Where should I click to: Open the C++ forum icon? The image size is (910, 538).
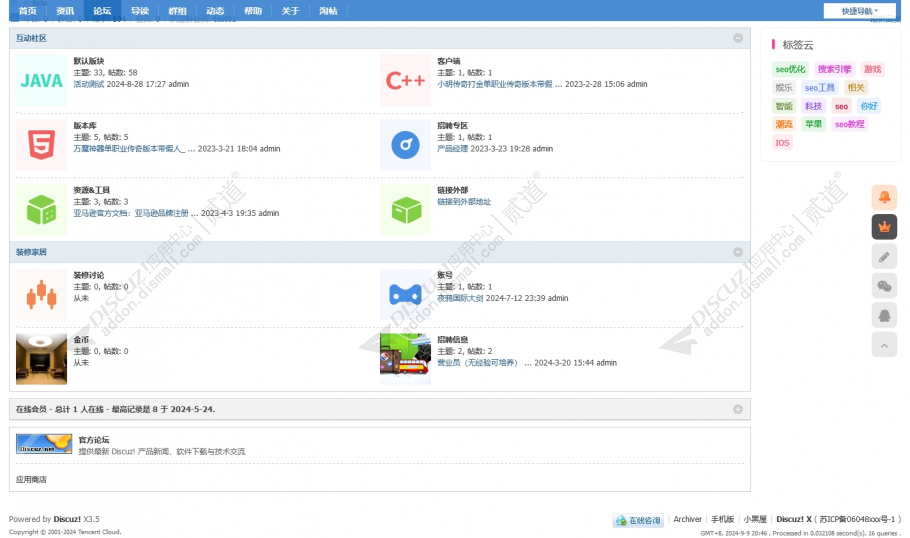click(405, 80)
